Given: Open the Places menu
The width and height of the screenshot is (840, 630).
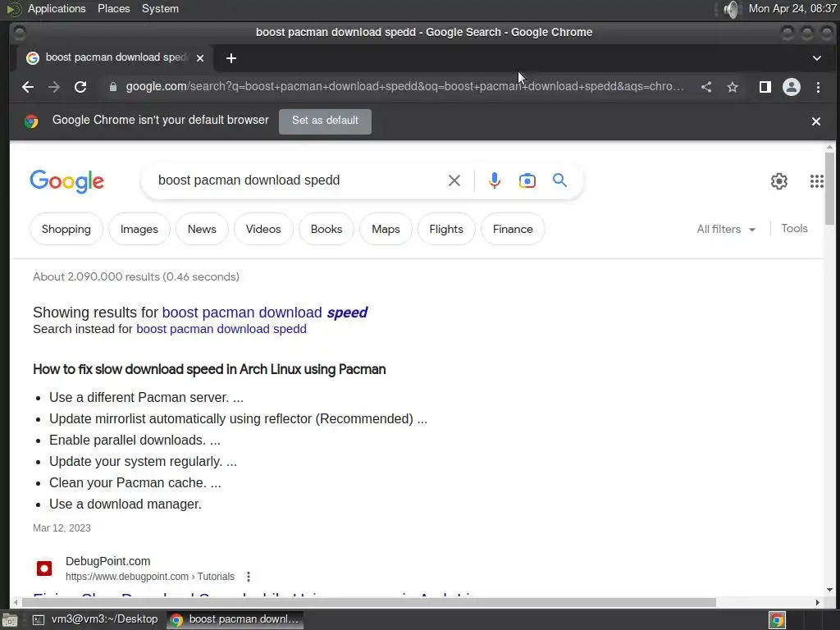Looking at the screenshot, I should click(113, 8).
